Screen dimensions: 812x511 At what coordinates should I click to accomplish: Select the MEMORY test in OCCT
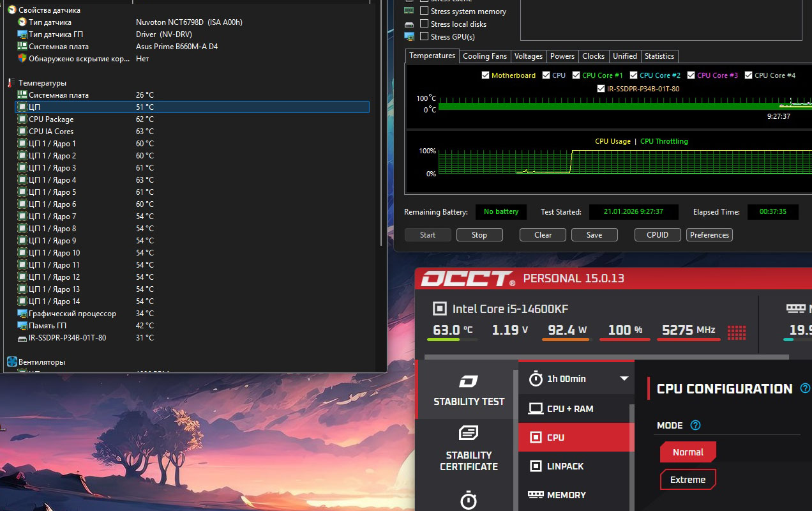point(576,495)
